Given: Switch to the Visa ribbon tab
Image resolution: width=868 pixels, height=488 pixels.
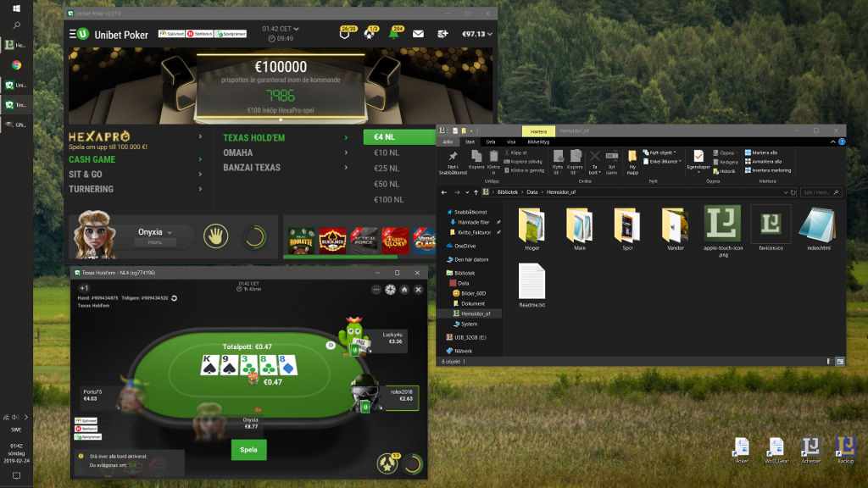Looking at the screenshot, I should pos(511,142).
